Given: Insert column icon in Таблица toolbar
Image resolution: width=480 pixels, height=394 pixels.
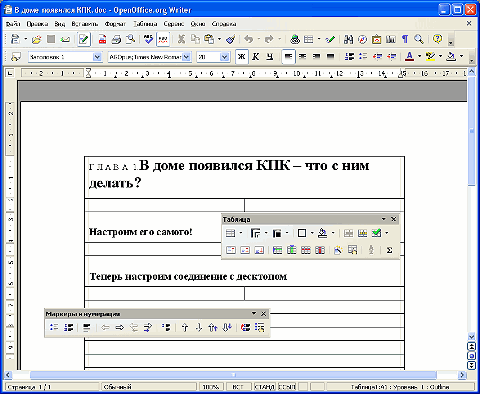Looking at the screenshot, I should pyautogui.click(x=291, y=250).
